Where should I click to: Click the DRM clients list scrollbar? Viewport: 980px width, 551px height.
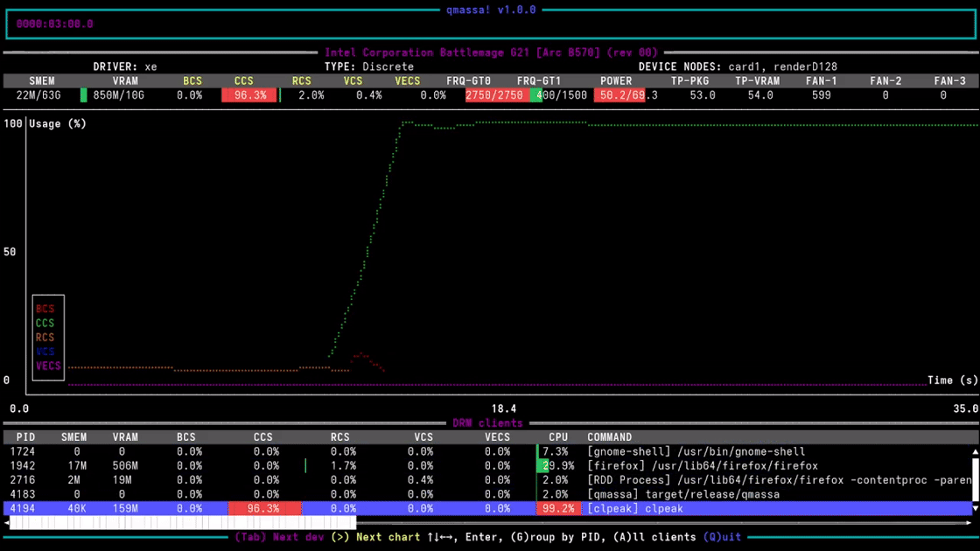pyautogui.click(x=973, y=479)
